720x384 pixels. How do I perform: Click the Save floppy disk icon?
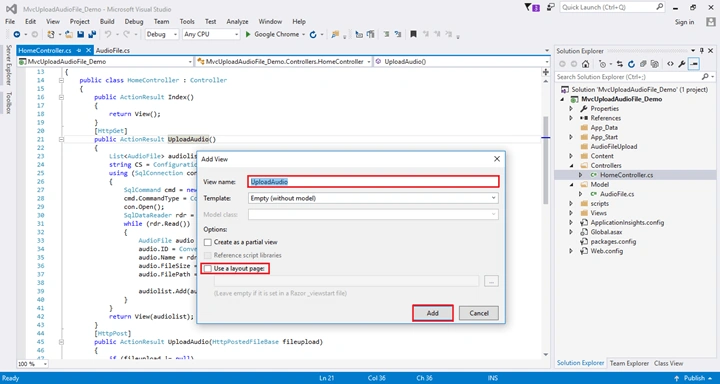[x=81, y=34]
